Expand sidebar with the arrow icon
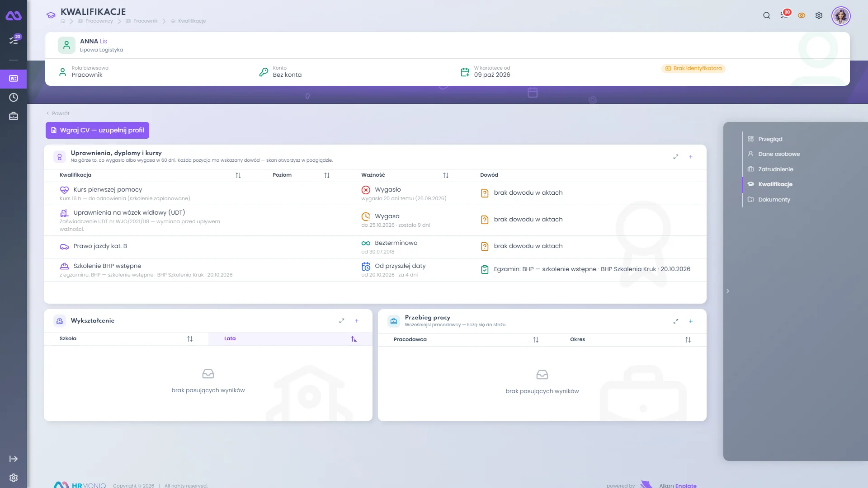868x488 pixels. coord(14,459)
